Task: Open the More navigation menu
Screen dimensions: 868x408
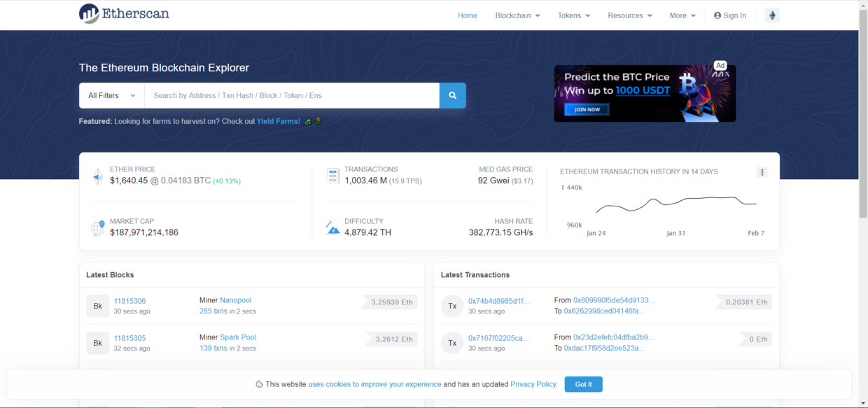Action: [682, 15]
